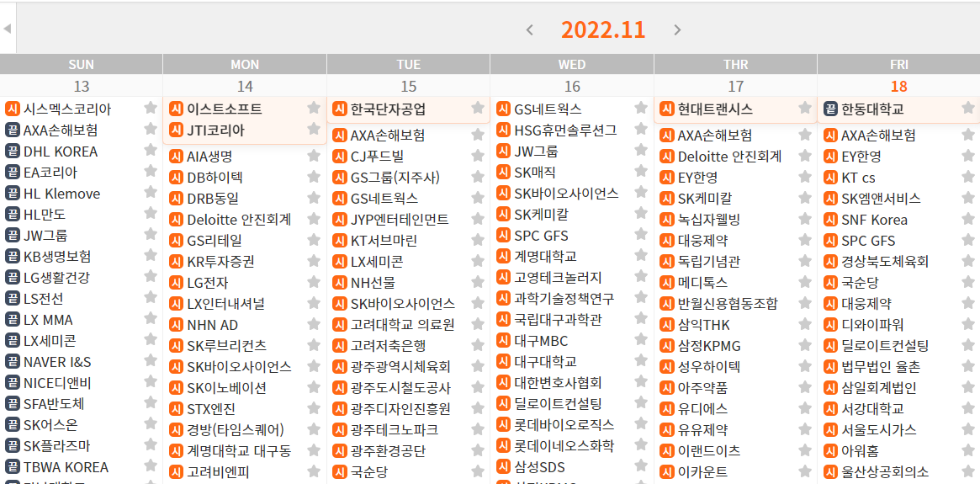
Task: Open the SK이노베이션 listing
Action: 227,388
